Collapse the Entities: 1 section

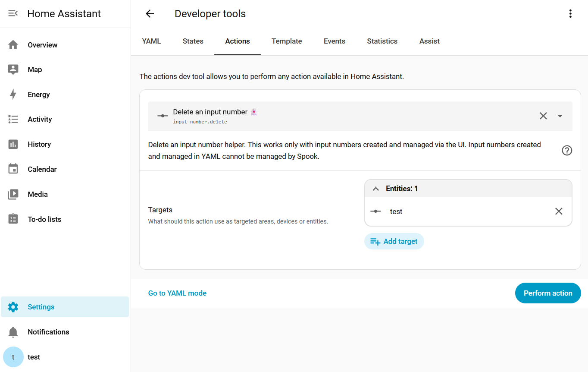point(375,189)
